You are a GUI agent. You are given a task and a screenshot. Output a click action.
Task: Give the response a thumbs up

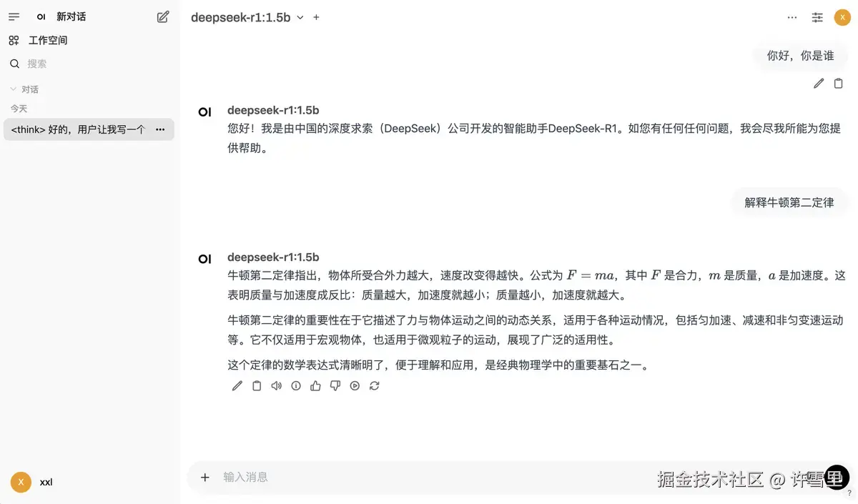coord(315,386)
